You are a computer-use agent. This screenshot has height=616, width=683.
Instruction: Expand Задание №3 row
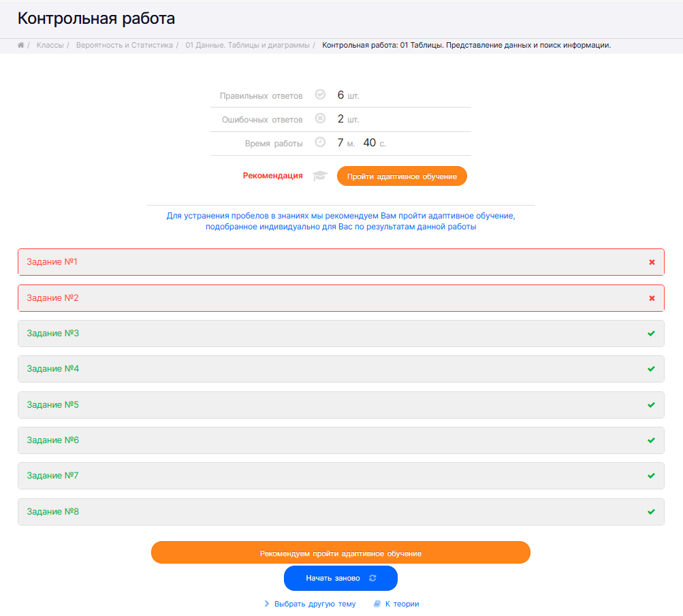pos(340,334)
